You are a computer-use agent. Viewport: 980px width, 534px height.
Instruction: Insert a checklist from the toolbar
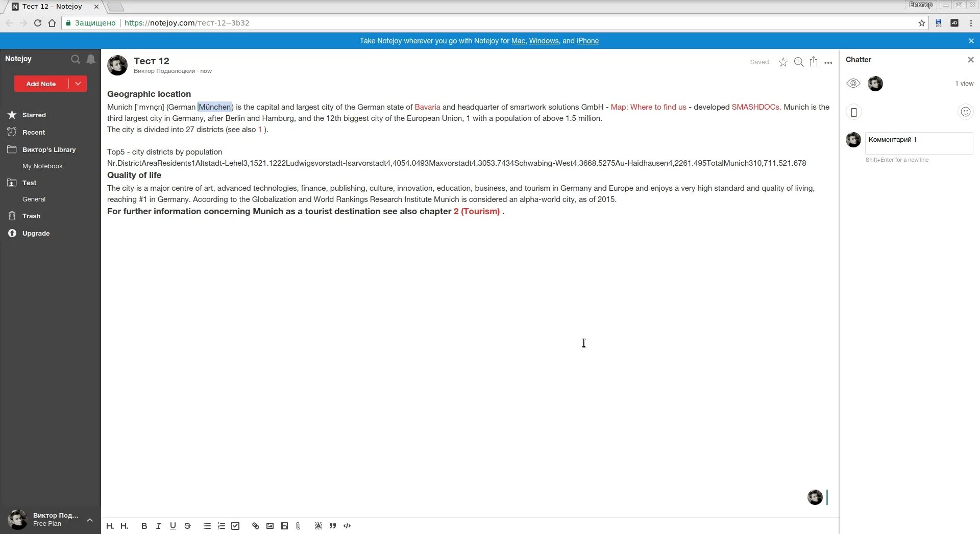click(235, 526)
